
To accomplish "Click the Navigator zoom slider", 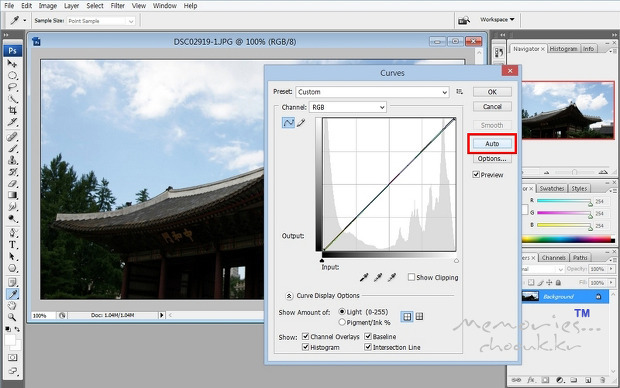I will [x=575, y=172].
